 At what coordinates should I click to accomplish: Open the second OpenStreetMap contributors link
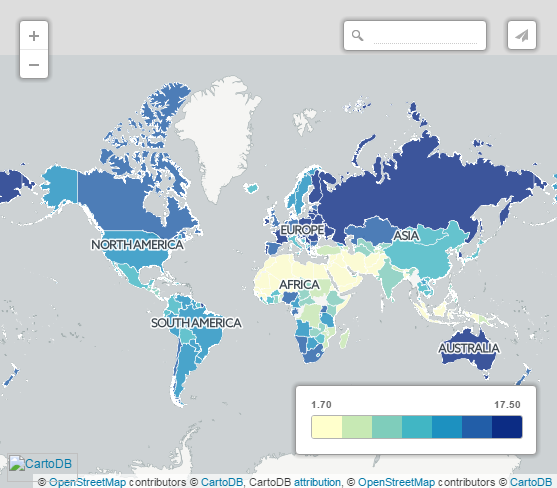(x=396, y=482)
